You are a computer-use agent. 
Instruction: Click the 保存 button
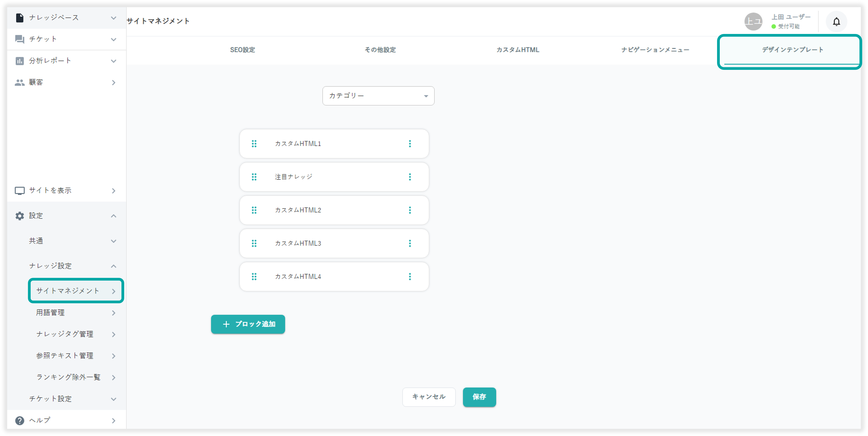pyautogui.click(x=479, y=397)
